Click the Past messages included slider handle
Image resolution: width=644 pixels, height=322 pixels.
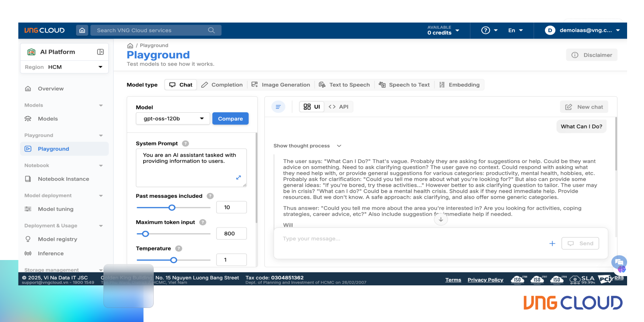172,208
